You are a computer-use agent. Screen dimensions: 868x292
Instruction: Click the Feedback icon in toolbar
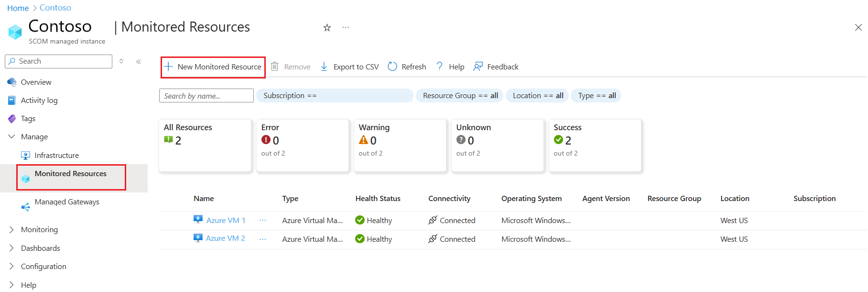pos(477,67)
